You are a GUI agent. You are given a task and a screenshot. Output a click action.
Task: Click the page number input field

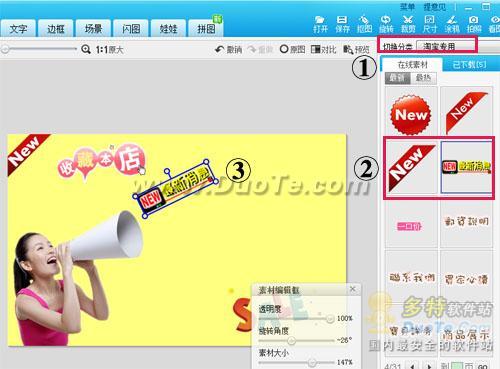click(456, 365)
